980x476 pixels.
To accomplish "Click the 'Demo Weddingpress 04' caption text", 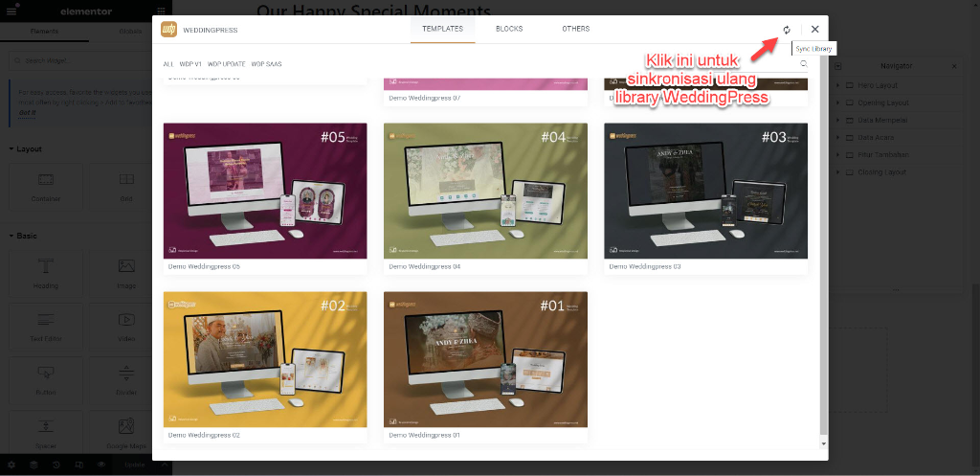I will click(x=424, y=266).
